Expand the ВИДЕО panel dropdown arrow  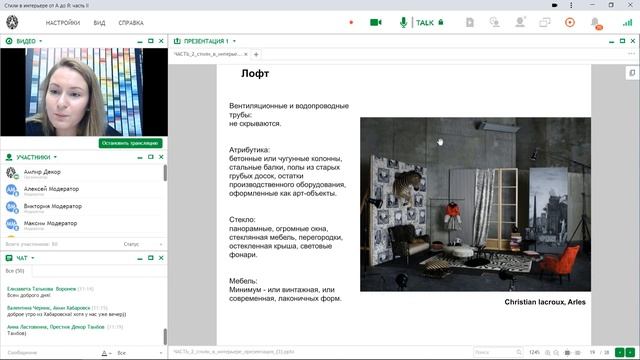pyautogui.click(x=40, y=41)
